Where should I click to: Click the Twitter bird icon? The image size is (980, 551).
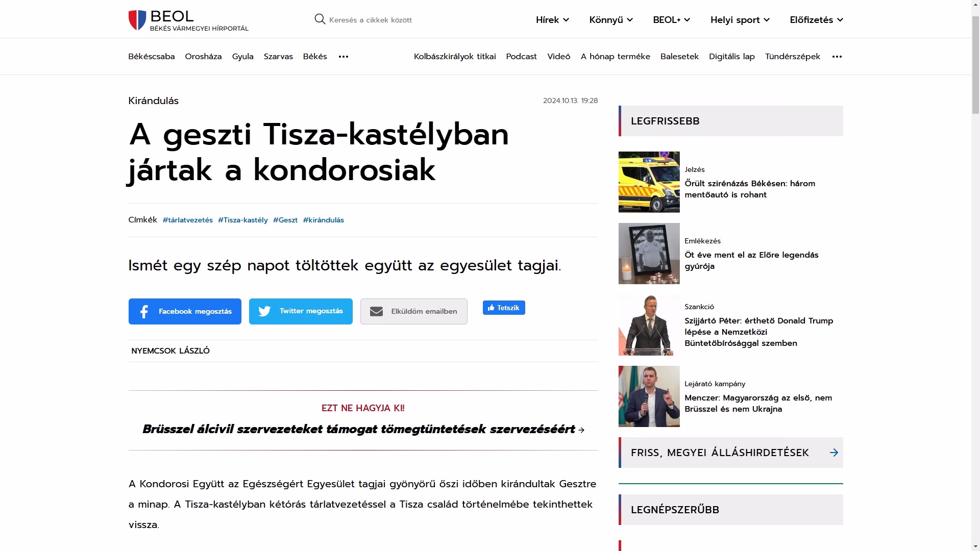click(264, 311)
